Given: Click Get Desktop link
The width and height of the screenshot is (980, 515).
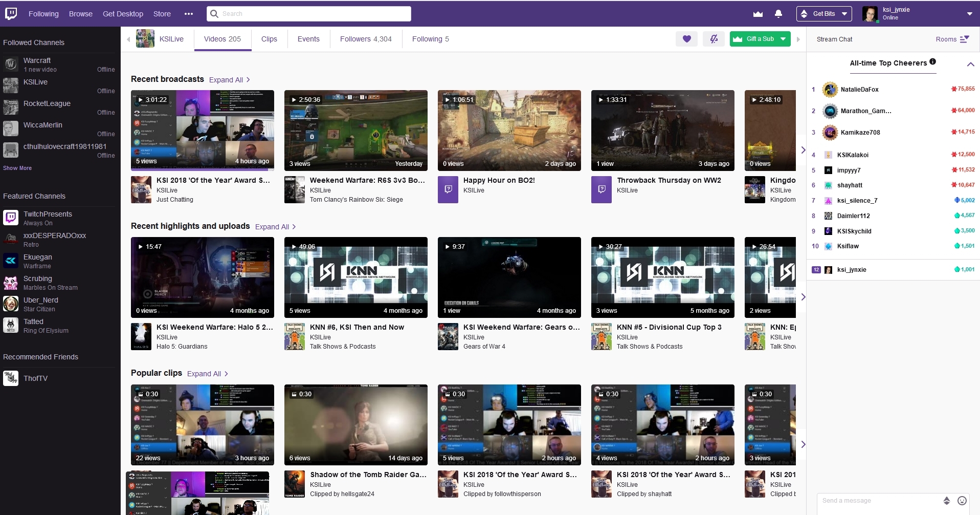Looking at the screenshot, I should point(123,14).
